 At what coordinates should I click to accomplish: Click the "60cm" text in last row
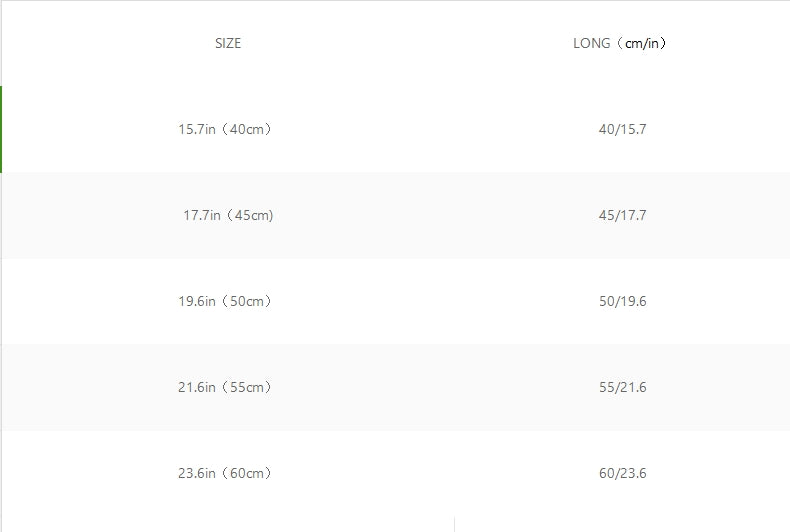247,474
